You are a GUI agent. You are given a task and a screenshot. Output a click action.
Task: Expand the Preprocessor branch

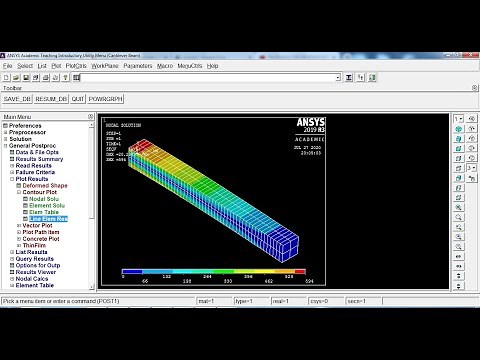pos(5,132)
